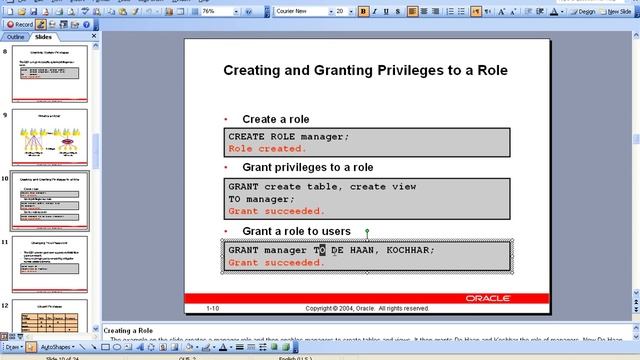The height and width of the screenshot is (360, 640).
Task: Click Increase Indent icon
Action: 540,12
